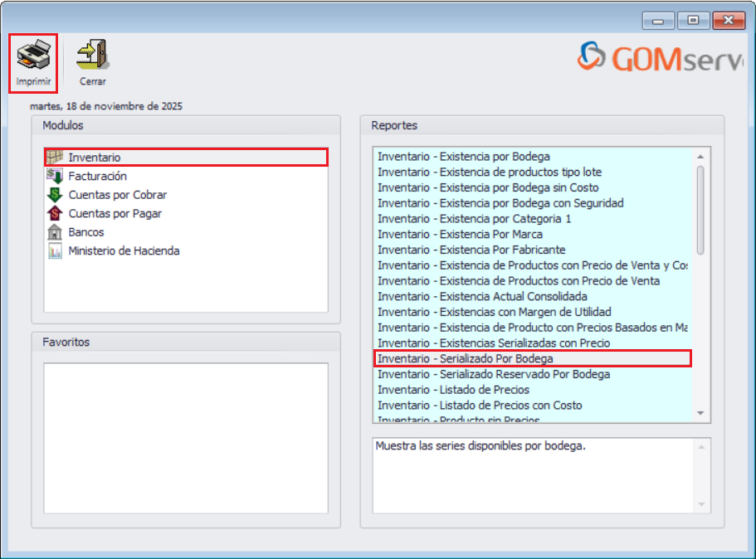
Task: Click the Imprimir printer icon
Action: pos(33,51)
